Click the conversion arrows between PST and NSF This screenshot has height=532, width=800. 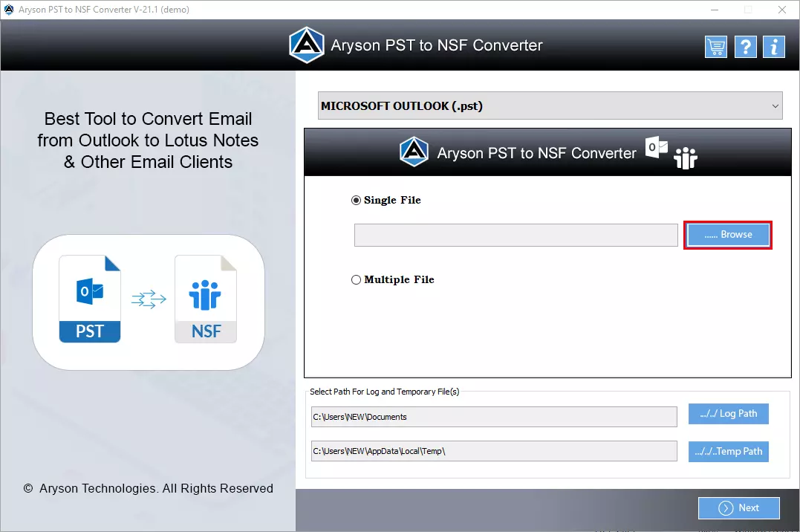click(x=149, y=299)
